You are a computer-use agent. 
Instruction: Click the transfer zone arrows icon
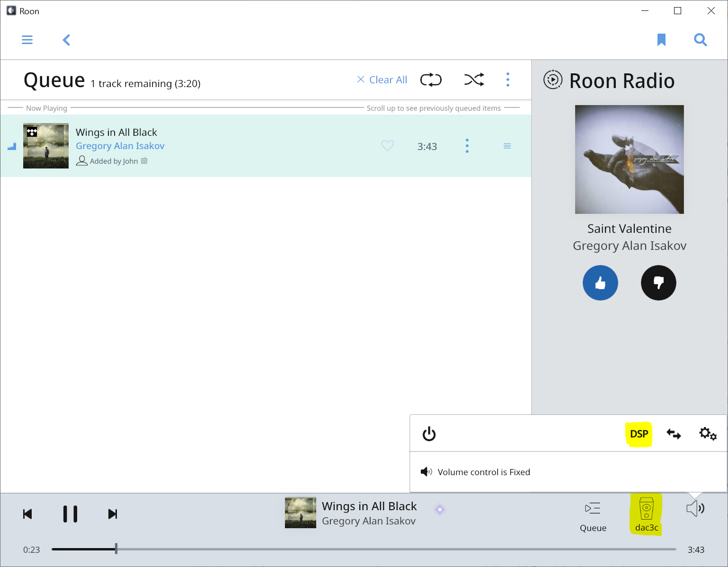pos(674,434)
